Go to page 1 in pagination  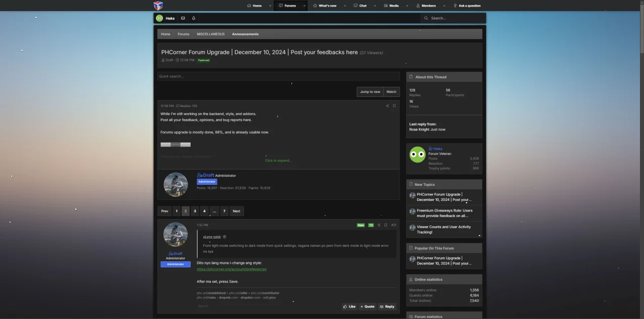click(176, 211)
